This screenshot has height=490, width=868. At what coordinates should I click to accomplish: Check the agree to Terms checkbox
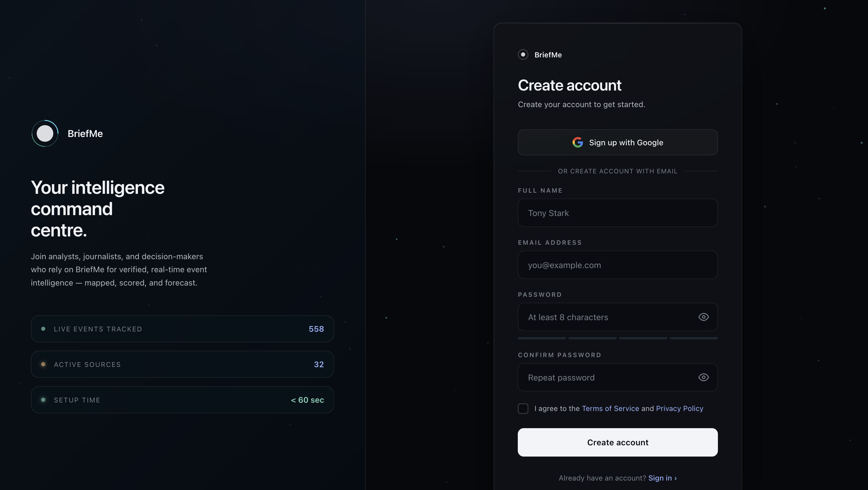[x=523, y=409]
